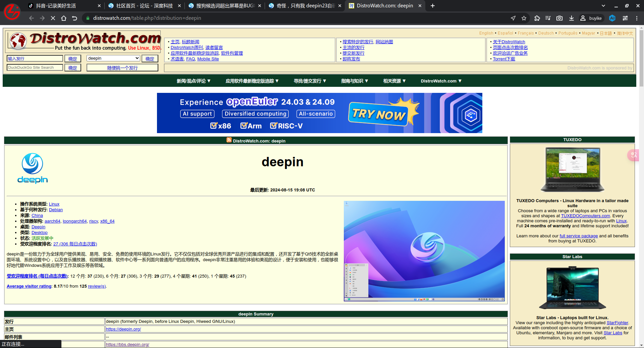Open the Debian link
This screenshot has height=348, width=644.
[56, 210]
